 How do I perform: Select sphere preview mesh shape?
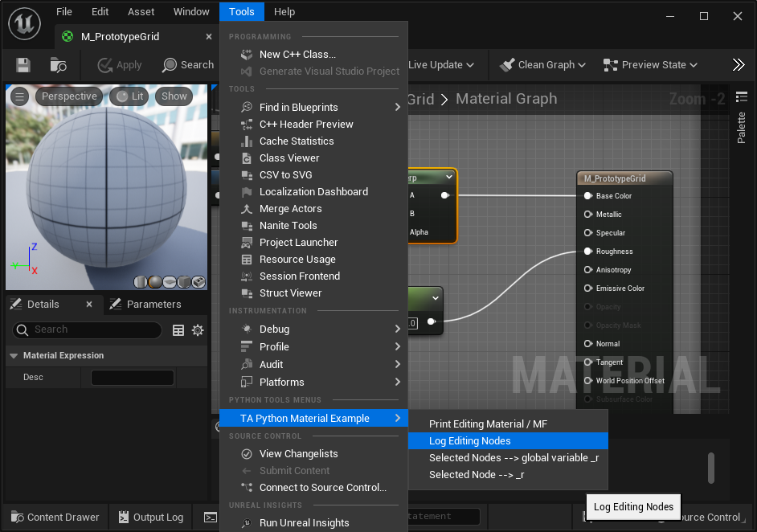[155, 281]
